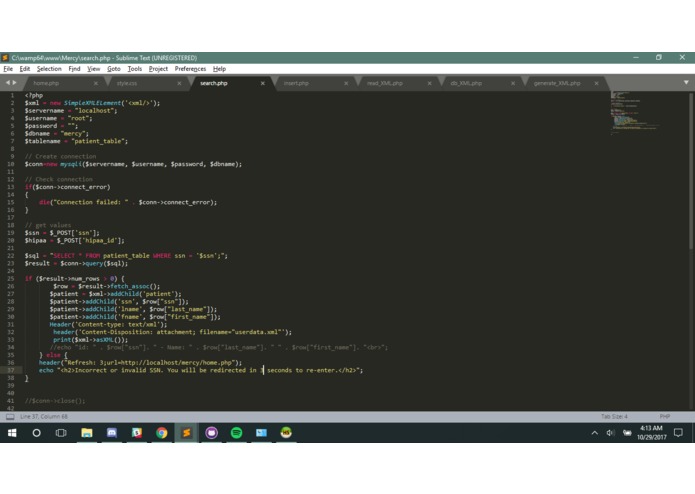Open Task View in taskbar
The height and width of the screenshot is (494, 695).
(61, 433)
